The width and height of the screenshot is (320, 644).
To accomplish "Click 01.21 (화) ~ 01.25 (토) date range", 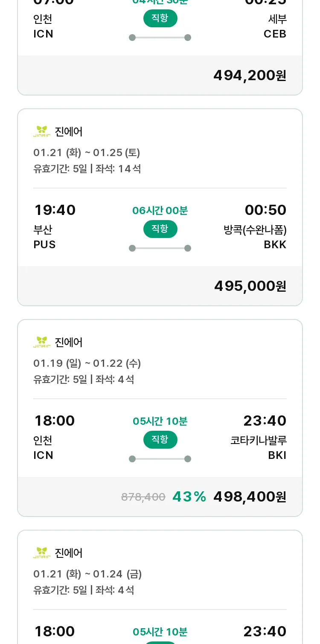I will [x=87, y=153].
